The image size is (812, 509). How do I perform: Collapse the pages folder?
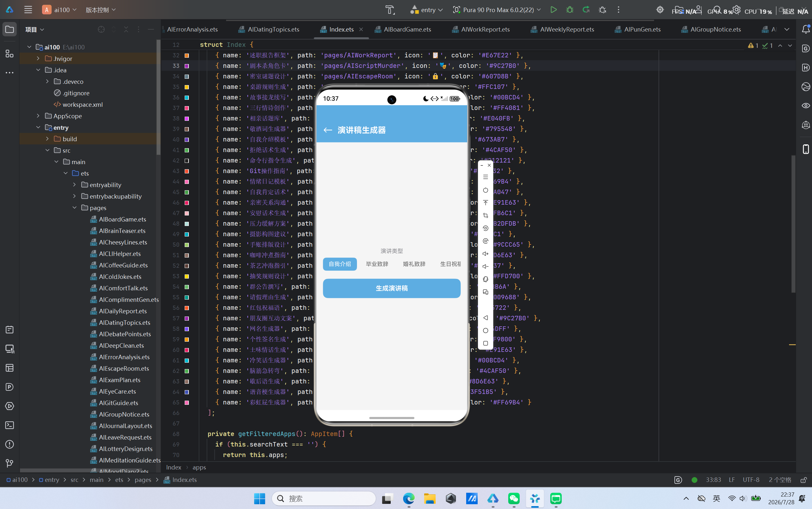[x=74, y=207]
